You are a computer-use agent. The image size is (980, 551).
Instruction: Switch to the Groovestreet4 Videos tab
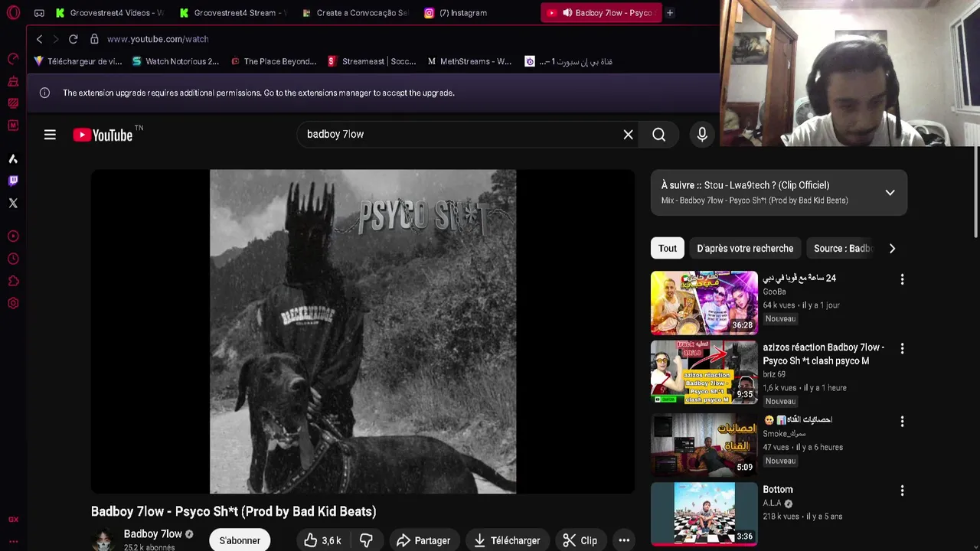109,12
